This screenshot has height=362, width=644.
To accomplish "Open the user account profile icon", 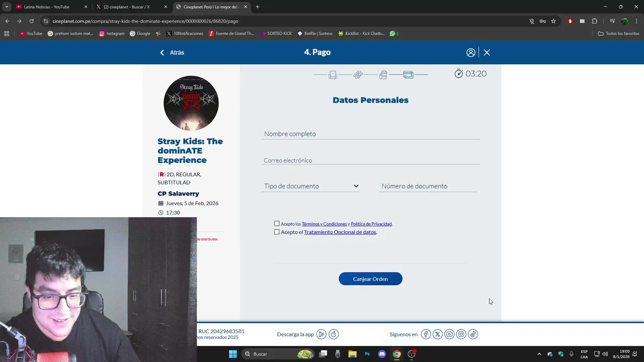I will coord(471,52).
